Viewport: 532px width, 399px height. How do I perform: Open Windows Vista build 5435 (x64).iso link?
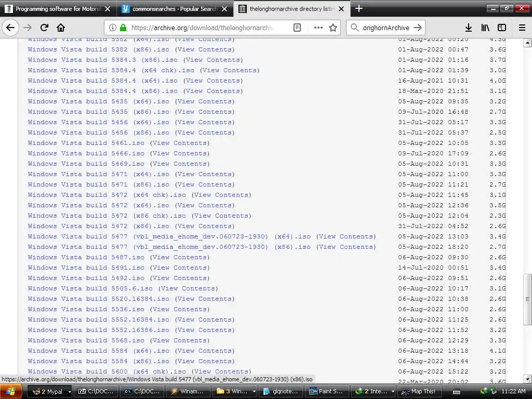click(x=98, y=101)
